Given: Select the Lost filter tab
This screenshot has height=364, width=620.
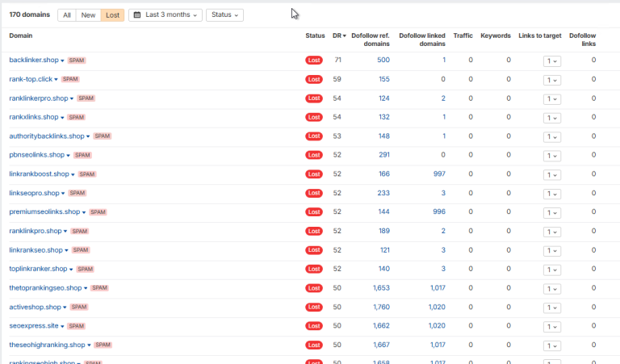Looking at the screenshot, I should coord(112,15).
